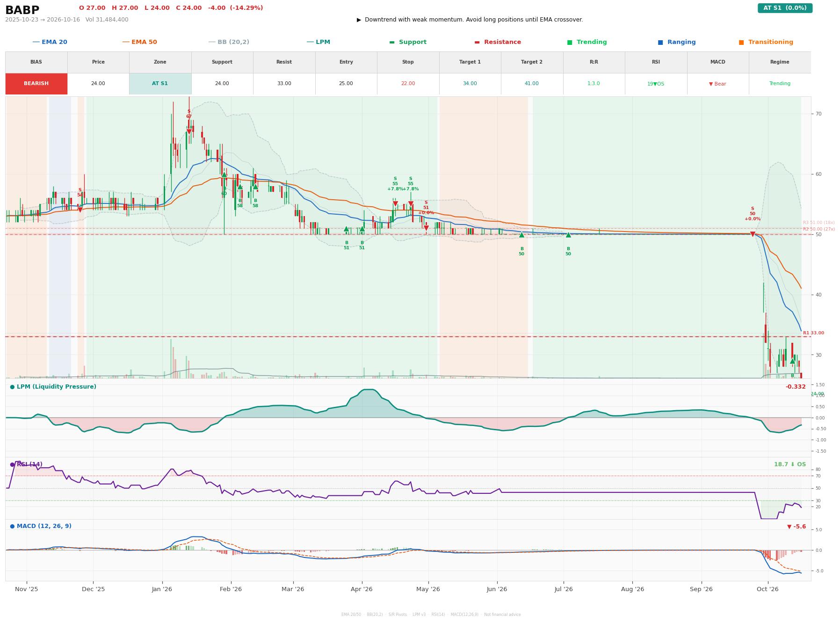Click the Regime column header
The width and height of the screenshot is (840, 622).
780,62
